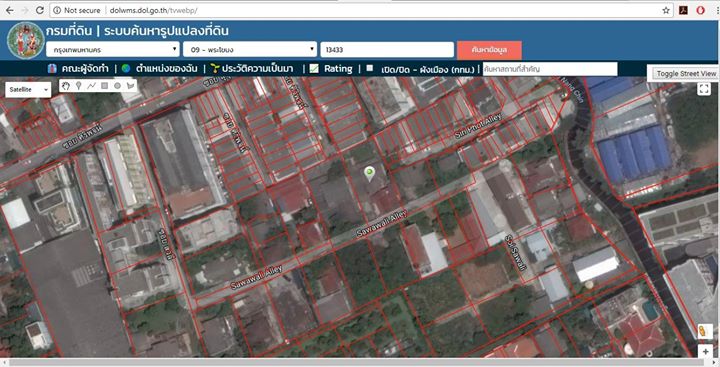Select the hand pan tool
Screen dimensions: 720x367
(x=66, y=86)
